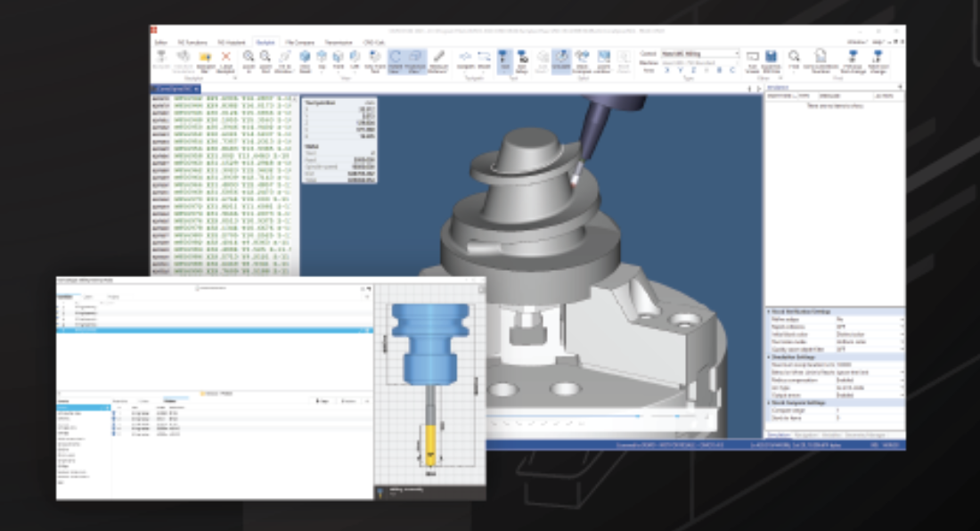This screenshot has height=531, width=980.
Task: Click the Tool position info box
Action: pyautogui.click(x=339, y=141)
